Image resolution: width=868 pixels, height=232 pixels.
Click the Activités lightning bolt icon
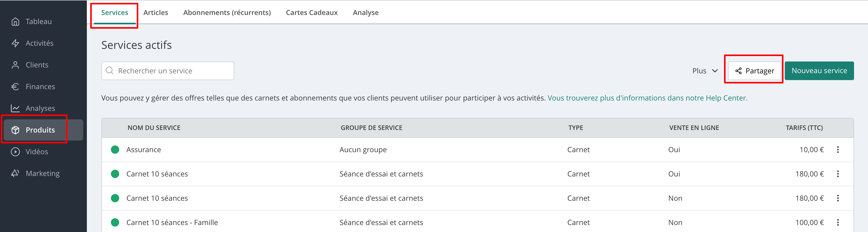click(x=15, y=43)
